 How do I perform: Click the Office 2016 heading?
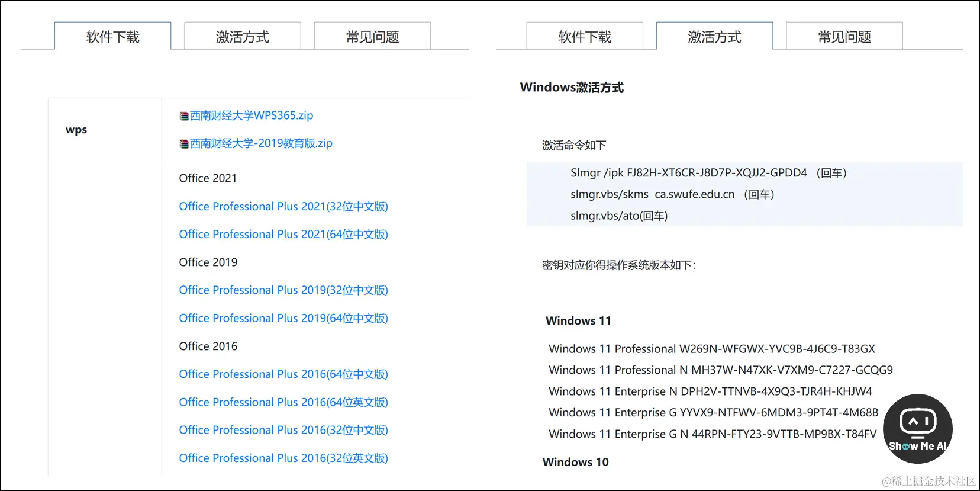point(208,346)
